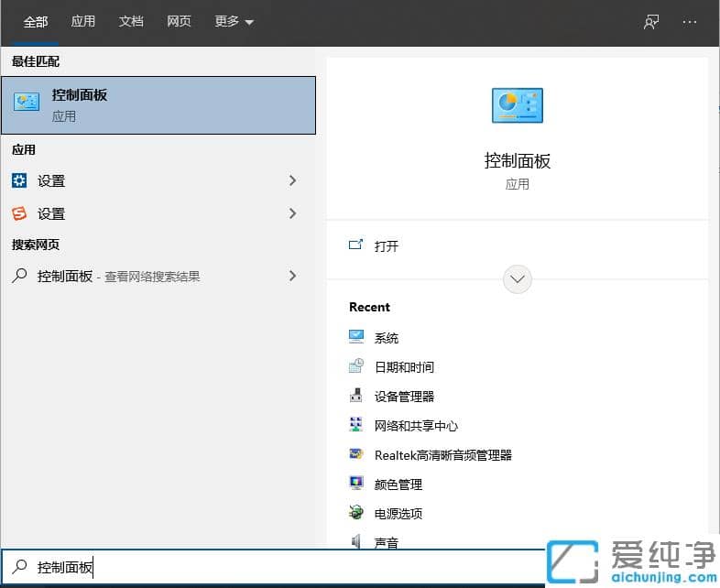Expand the 控制面板 web search arrow
Screen dimensions: 720x588
(x=292, y=275)
